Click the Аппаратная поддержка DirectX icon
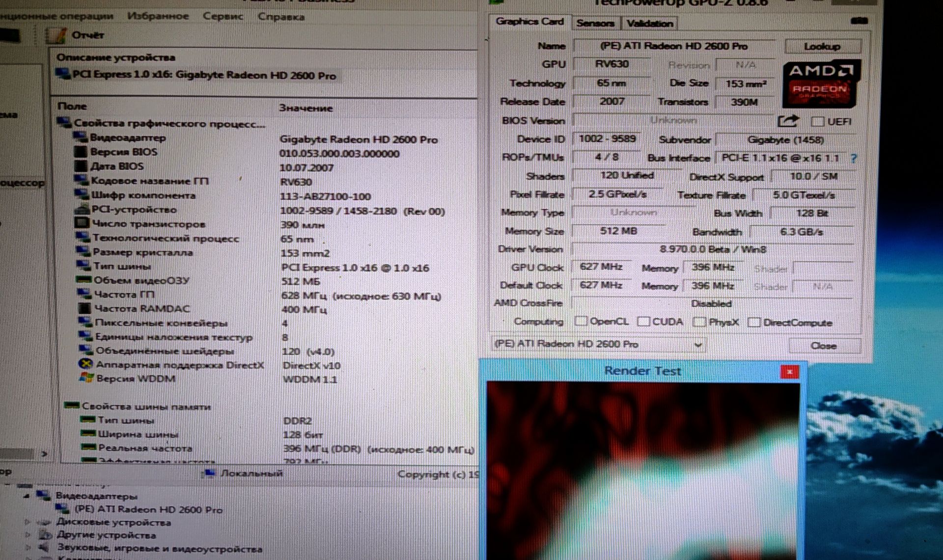 pos(85,364)
